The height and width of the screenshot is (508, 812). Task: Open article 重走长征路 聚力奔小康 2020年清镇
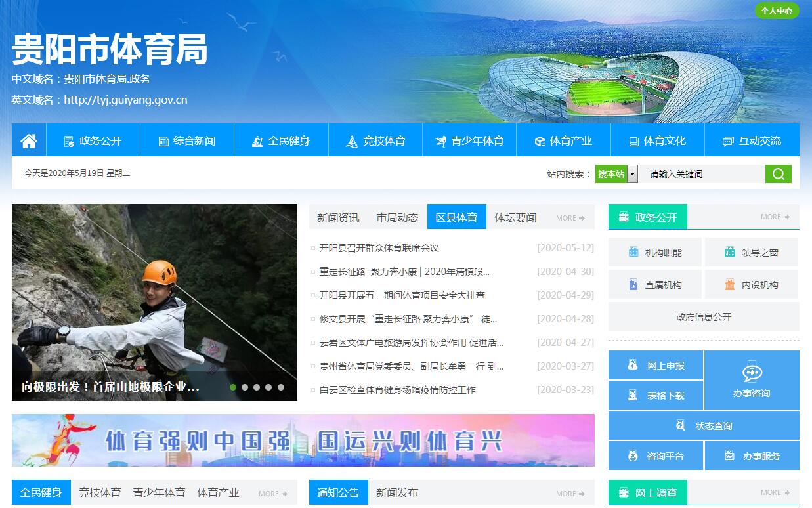(404, 272)
